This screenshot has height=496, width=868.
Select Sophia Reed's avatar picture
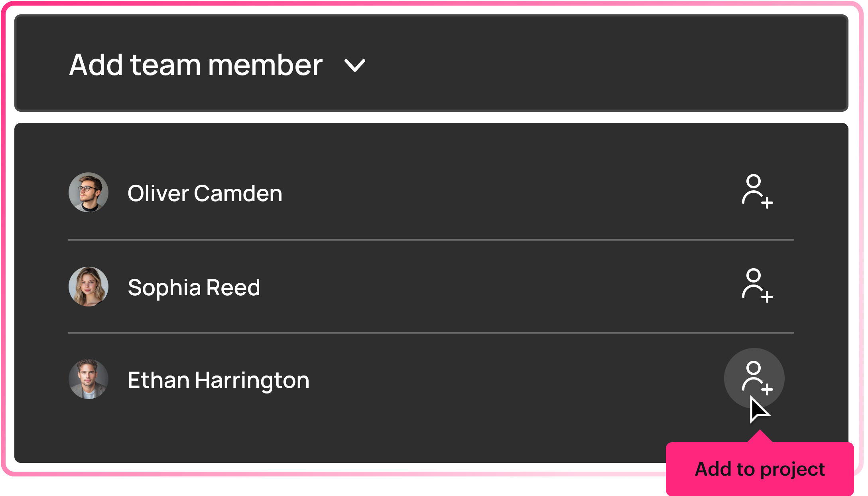coord(89,287)
